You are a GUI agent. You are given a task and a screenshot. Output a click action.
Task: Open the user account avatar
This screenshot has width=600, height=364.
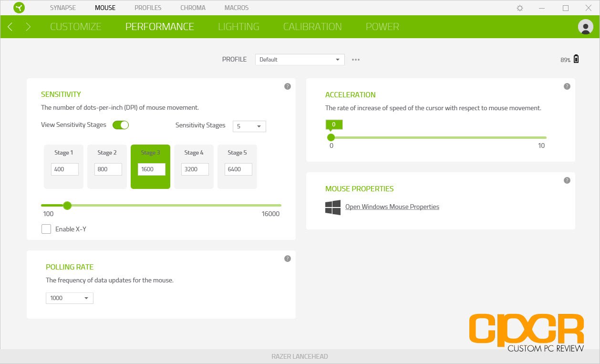585,27
